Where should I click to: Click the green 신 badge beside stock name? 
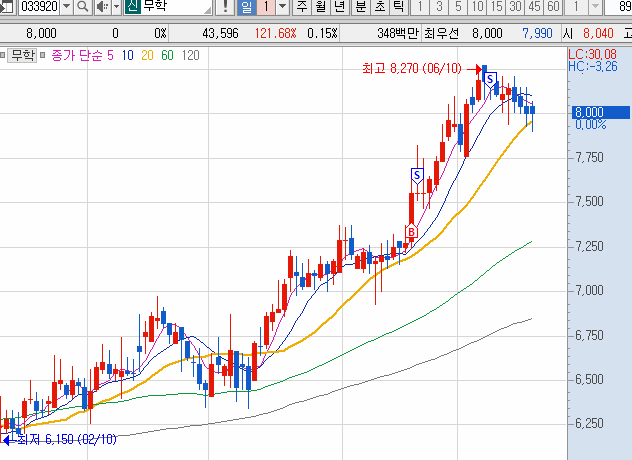pos(132,8)
